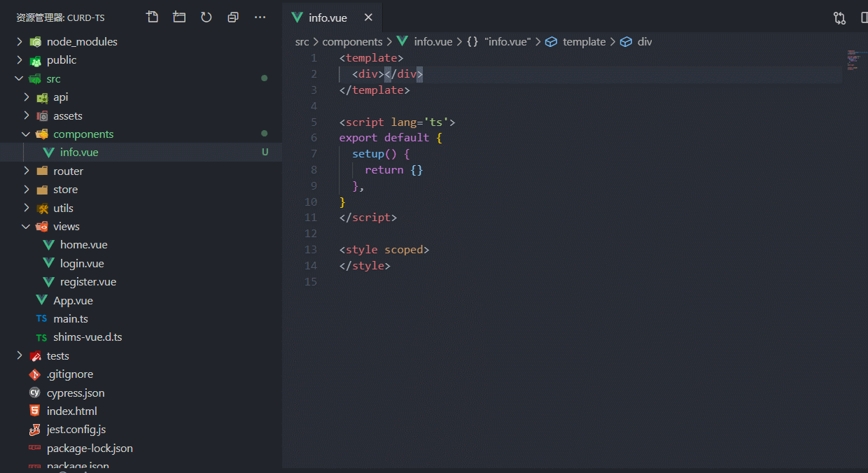Collapse all folders in explorer
The width and height of the screenshot is (868, 473).
(x=233, y=17)
